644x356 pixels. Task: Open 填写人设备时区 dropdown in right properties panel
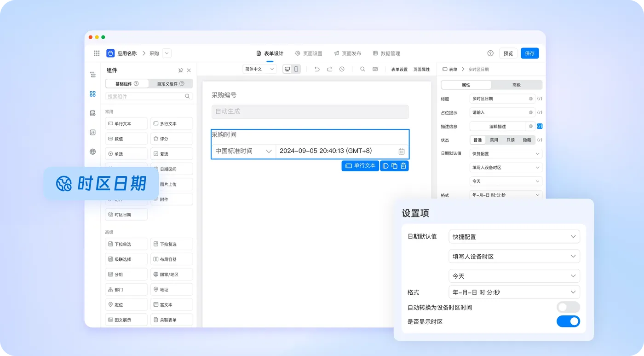506,168
